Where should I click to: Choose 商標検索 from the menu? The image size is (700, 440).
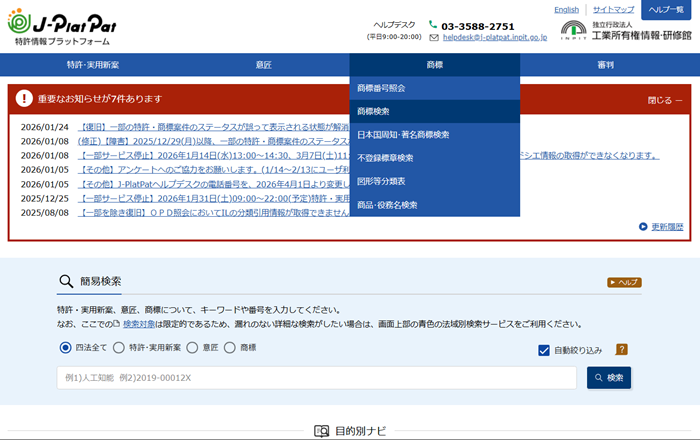435,111
